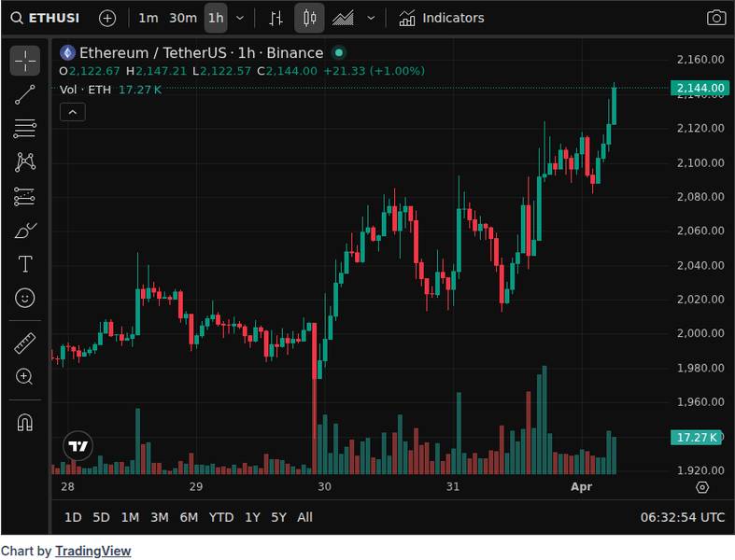Set date range to 3M
735x560 pixels.
point(160,517)
